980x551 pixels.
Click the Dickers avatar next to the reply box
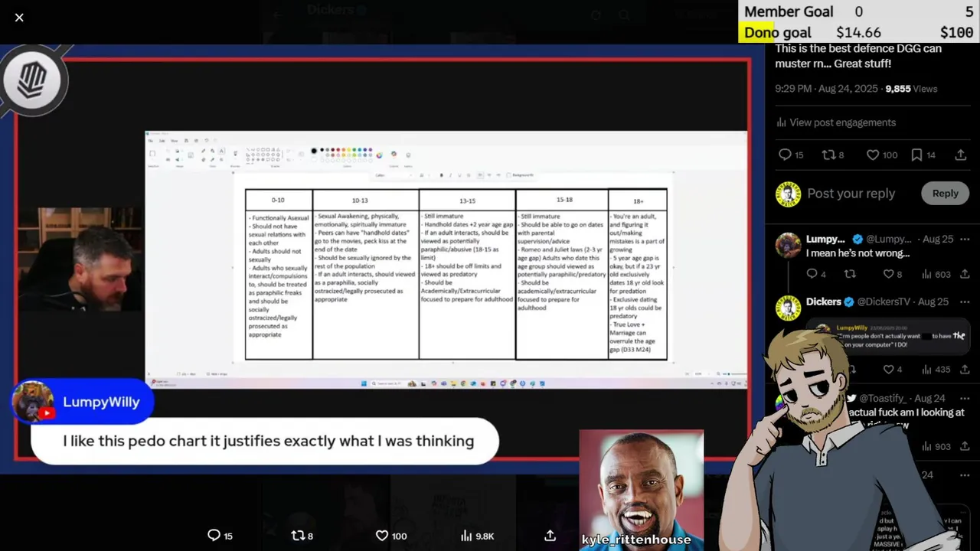[x=788, y=194]
